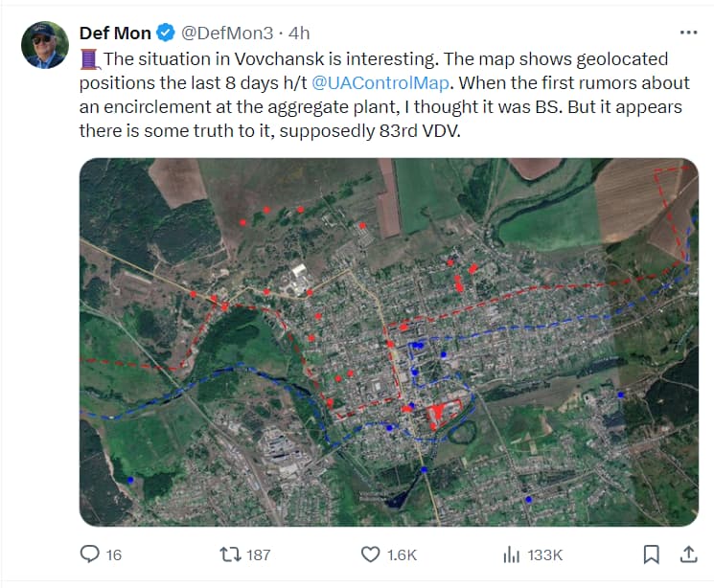Open the reply comment icon
The height and width of the screenshot is (588, 714).
(90, 554)
